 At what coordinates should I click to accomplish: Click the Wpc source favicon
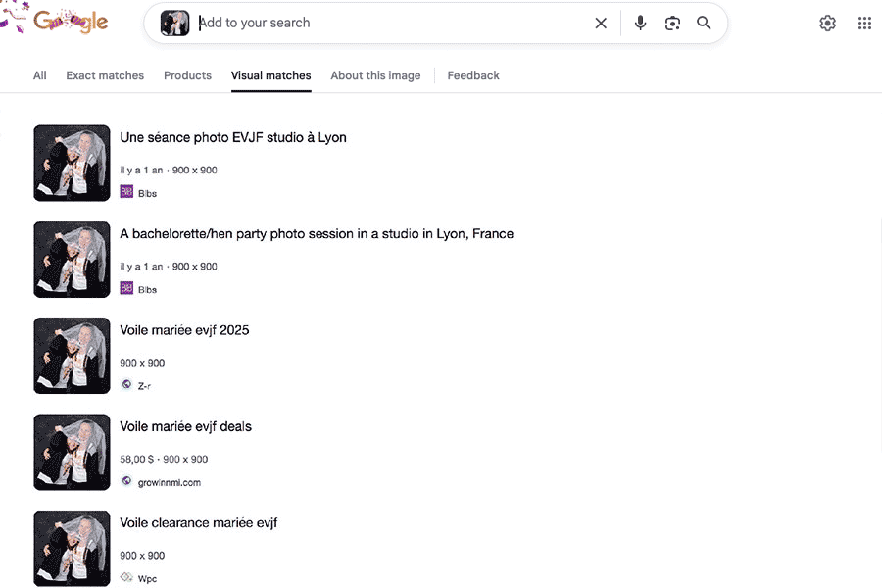click(126, 578)
